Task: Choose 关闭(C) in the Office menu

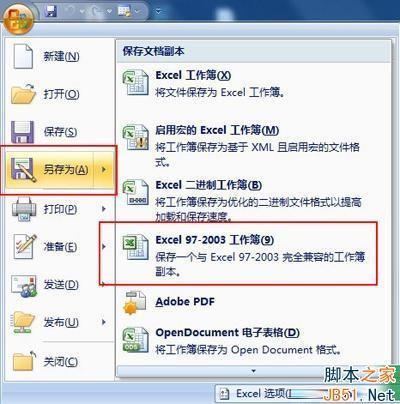Action: coord(59,362)
